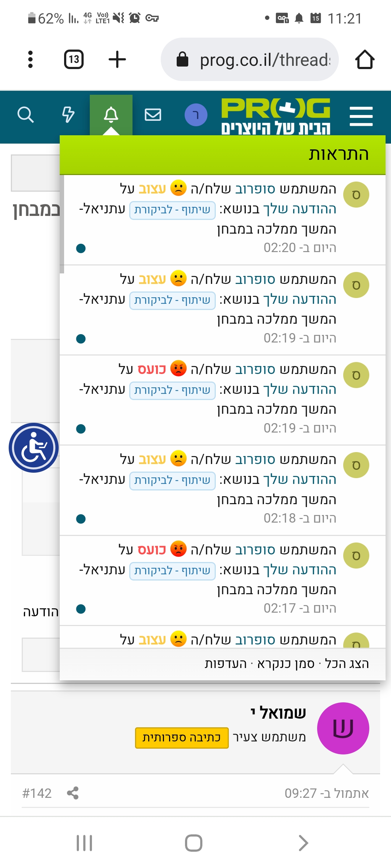The image size is (391, 868).
Task: Toggle read status dot of 02:18 notification
Action: (x=81, y=519)
